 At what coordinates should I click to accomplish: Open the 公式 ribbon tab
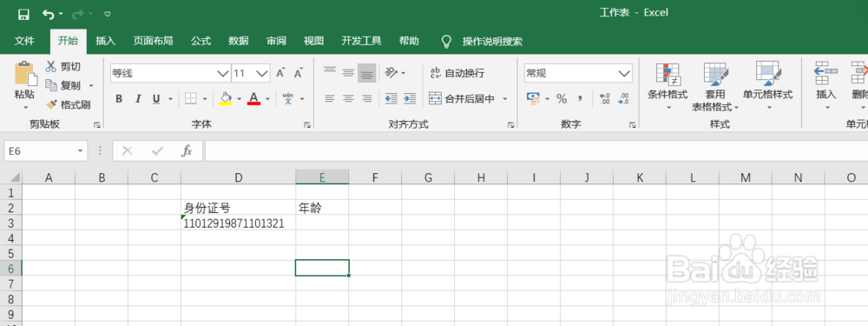tap(201, 41)
